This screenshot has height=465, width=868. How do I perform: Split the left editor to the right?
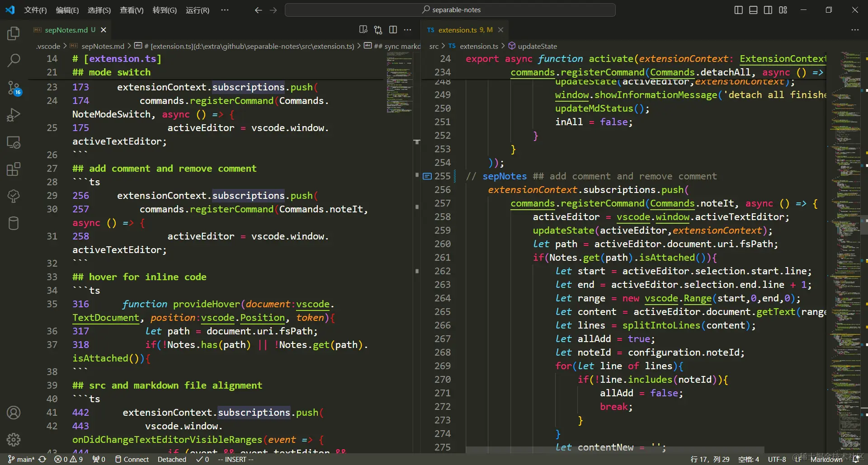click(393, 30)
